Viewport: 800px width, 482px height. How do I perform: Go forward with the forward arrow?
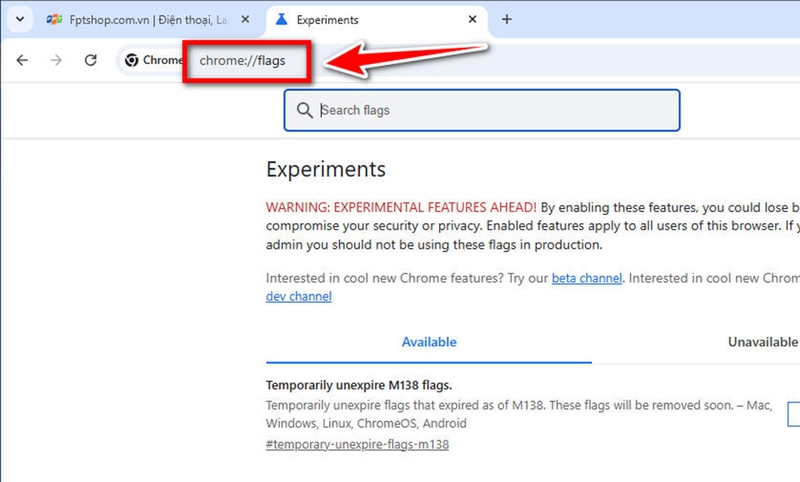coord(56,60)
